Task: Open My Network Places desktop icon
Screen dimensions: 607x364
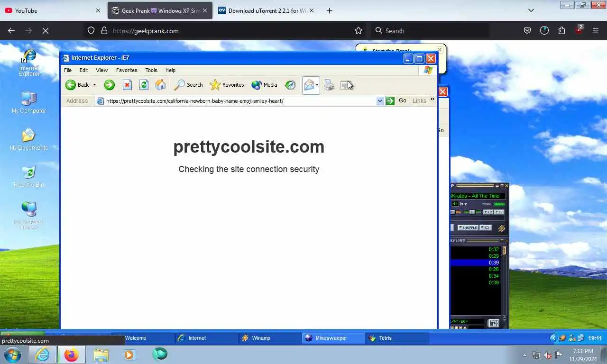Action: point(29,215)
